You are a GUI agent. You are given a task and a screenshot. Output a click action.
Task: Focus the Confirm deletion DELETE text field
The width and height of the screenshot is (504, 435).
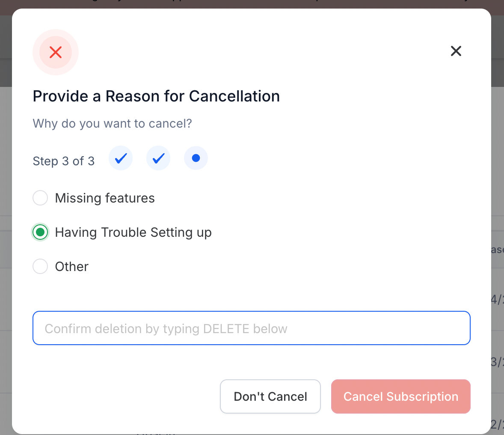[x=251, y=328]
